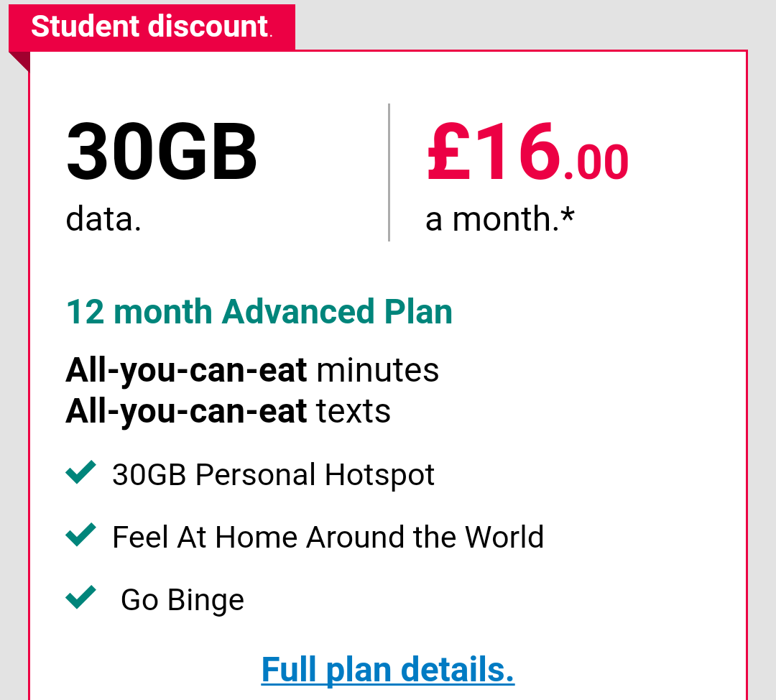Click the All-you-can-eat minutes text

(x=252, y=370)
